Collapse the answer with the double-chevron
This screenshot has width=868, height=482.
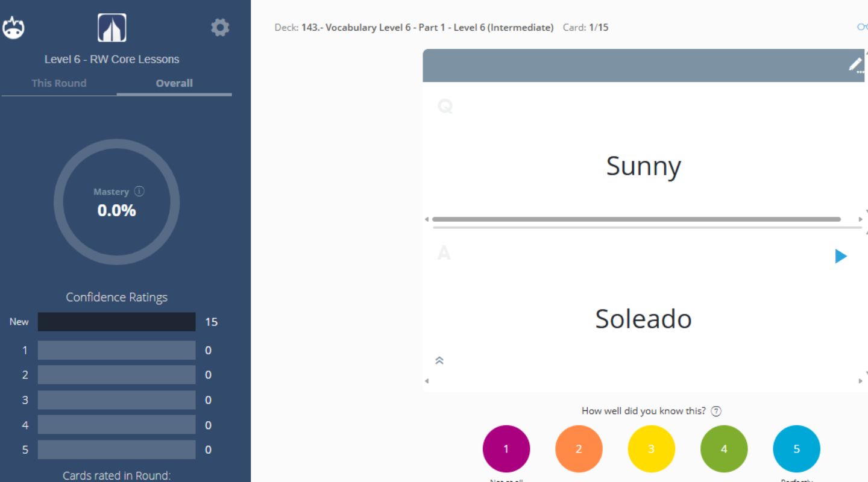[439, 360]
